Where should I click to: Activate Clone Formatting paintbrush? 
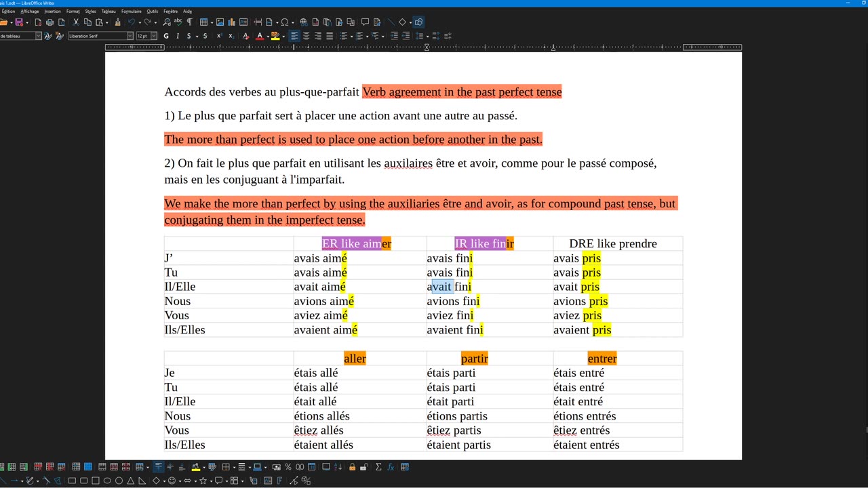click(x=117, y=22)
